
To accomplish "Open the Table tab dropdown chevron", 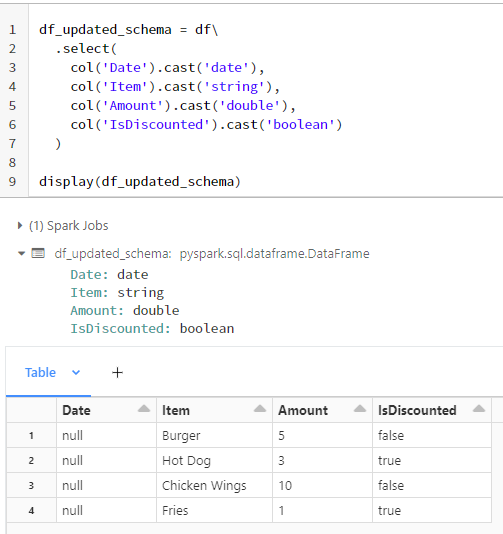I will 76,372.
